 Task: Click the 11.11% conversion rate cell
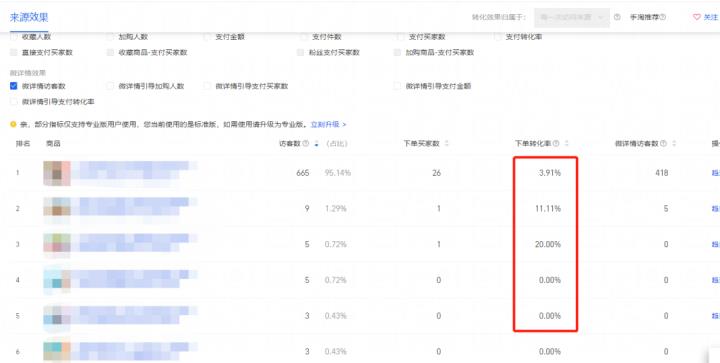(x=548, y=209)
